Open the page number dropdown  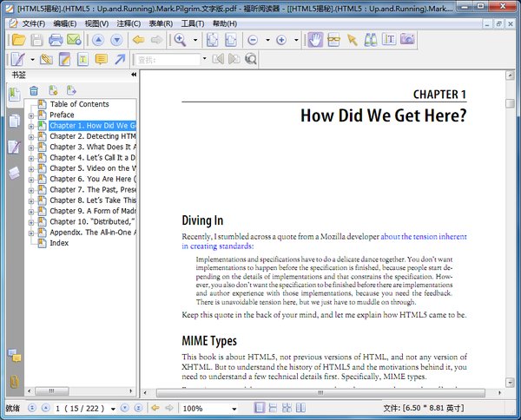(113, 409)
